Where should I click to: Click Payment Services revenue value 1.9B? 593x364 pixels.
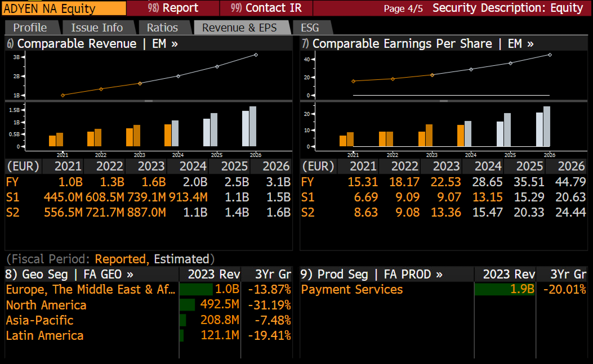522,289
